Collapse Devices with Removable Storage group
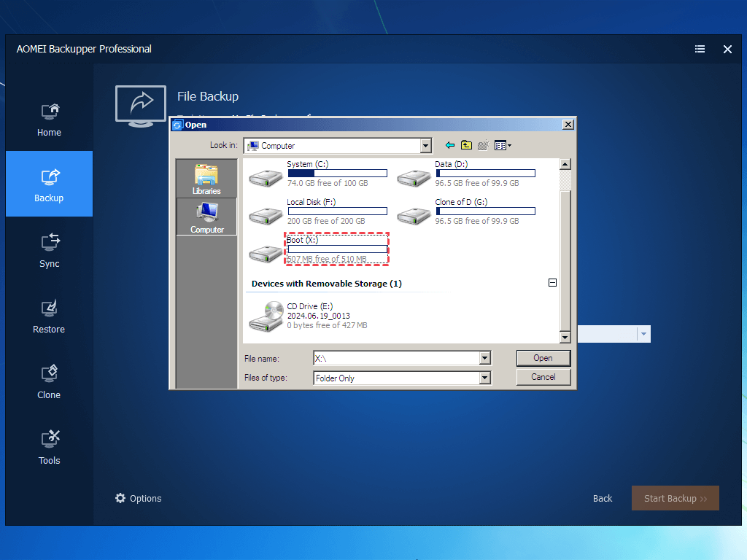Viewport: 747px width, 560px height. [x=553, y=283]
